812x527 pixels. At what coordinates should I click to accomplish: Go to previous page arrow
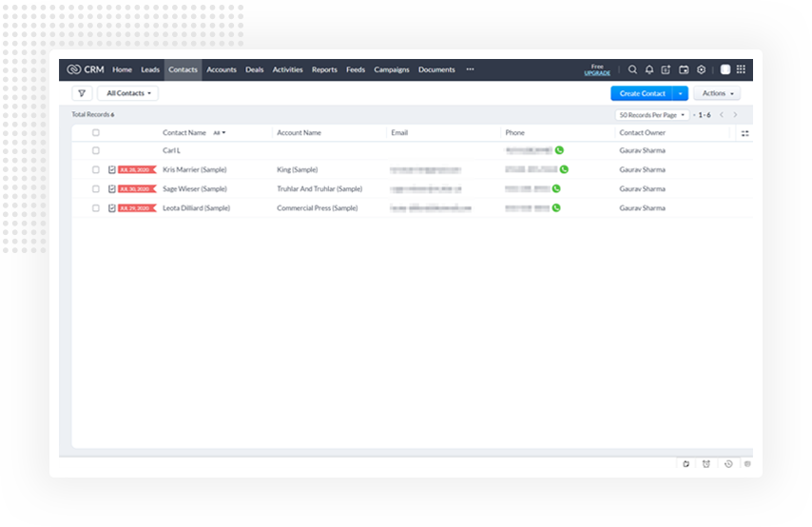coord(722,115)
